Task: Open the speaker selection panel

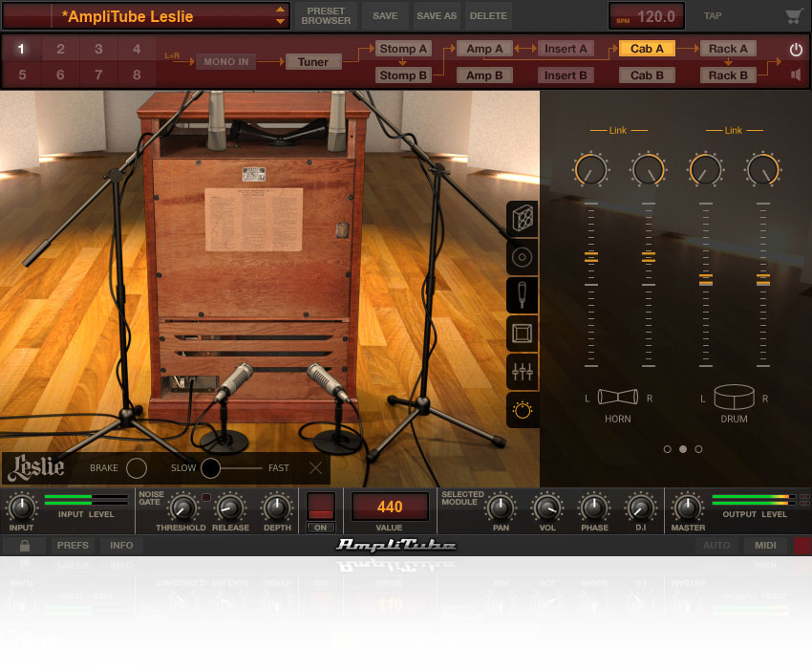Action: tap(523, 256)
